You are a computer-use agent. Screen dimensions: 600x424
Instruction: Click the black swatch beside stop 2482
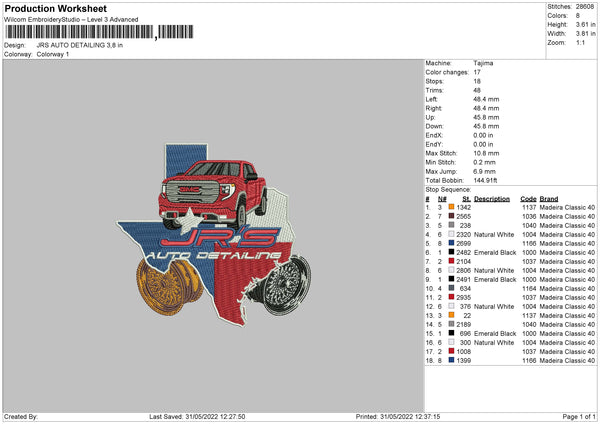click(x=453, y=252)
